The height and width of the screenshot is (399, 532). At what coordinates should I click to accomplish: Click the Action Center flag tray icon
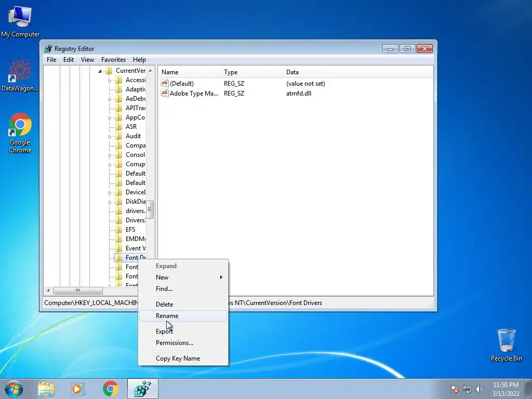point(455,389)
